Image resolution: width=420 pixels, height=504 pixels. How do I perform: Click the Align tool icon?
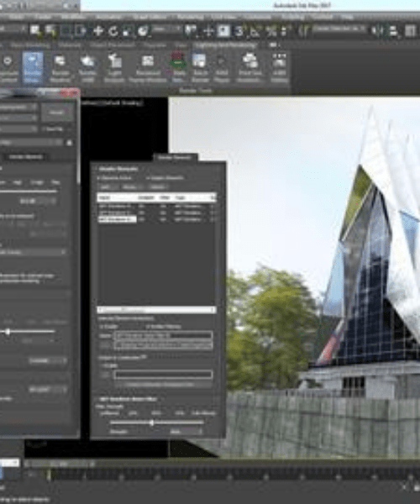[393, 31]
